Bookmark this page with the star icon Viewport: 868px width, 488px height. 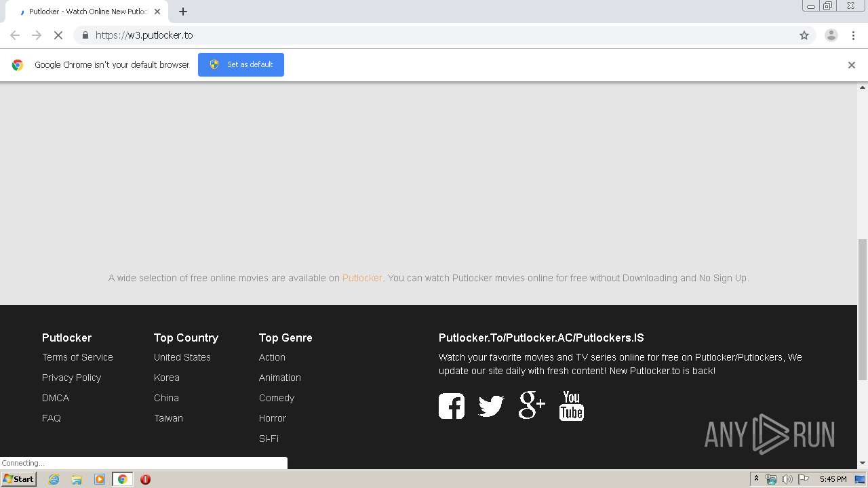(804, 35)
